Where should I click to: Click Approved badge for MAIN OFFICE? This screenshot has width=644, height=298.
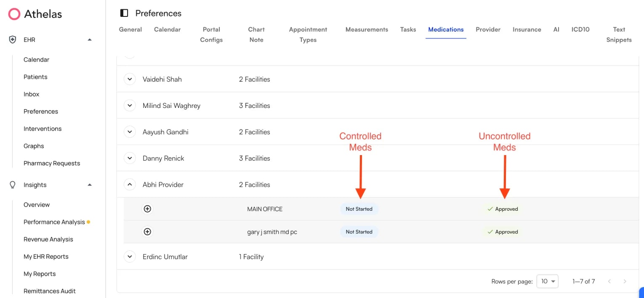[x=503, y=209]
